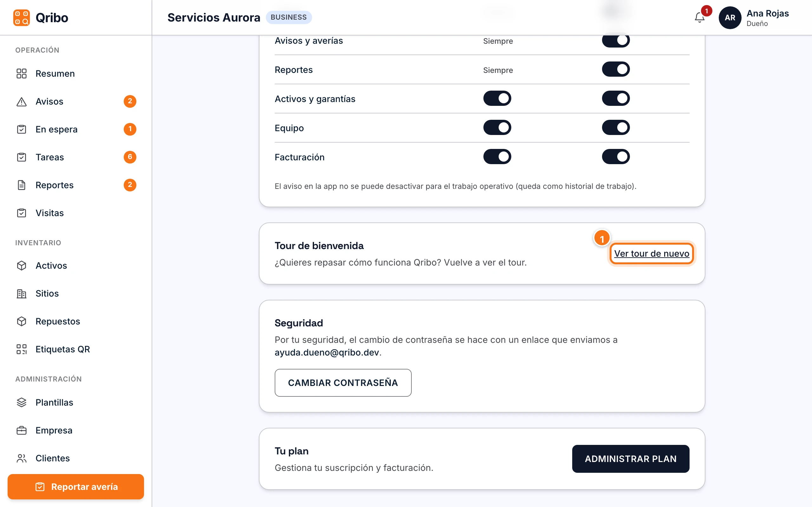This screenshot has width=812, height=507.
Task: Click the Qribo logo icon
Action: (22, 17)
